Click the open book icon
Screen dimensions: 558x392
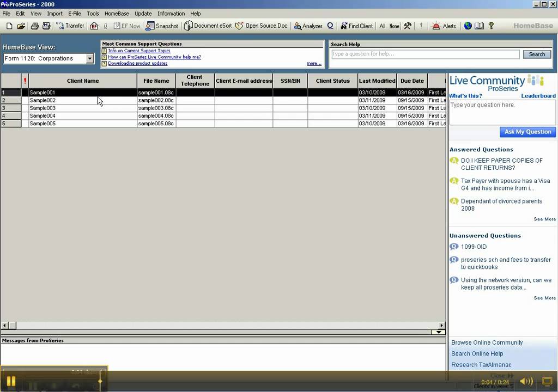[480, 26]
